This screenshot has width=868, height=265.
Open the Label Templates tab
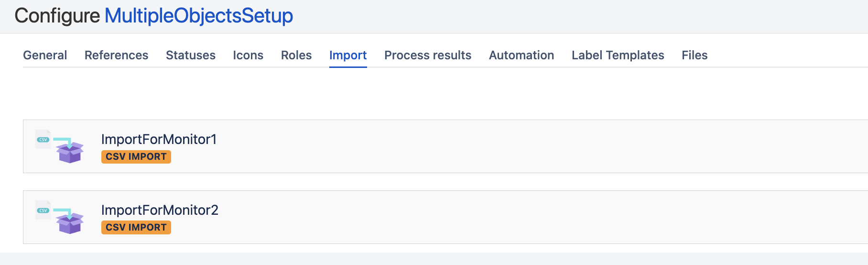(x=618, y=55)
